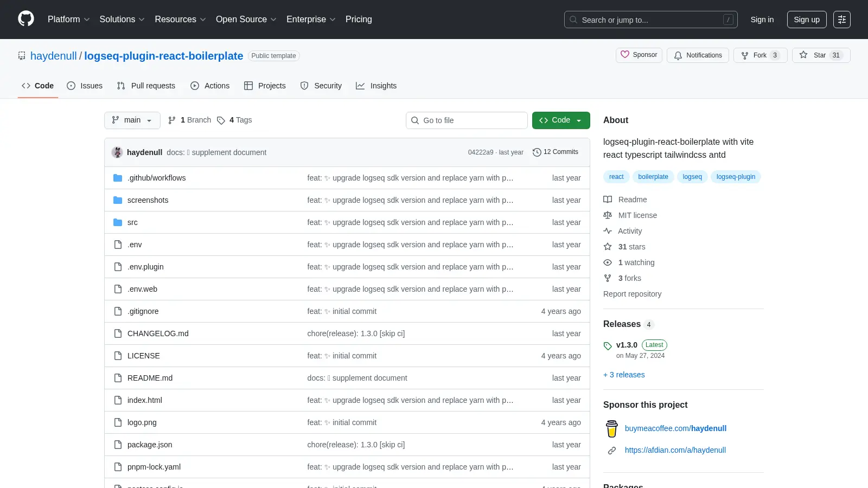Focus the Go to file search field
The width and height of the screenshot is (868, 488).
[467, 120]
